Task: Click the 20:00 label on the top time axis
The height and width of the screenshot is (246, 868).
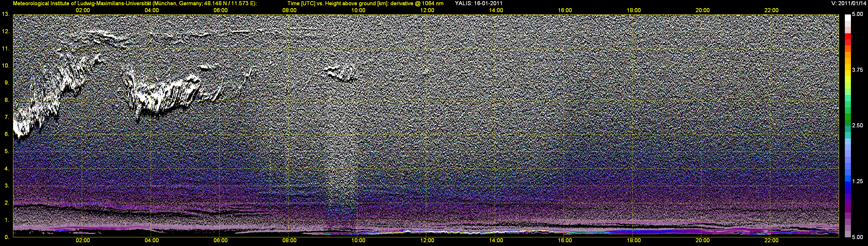Action: click(703, 10)
